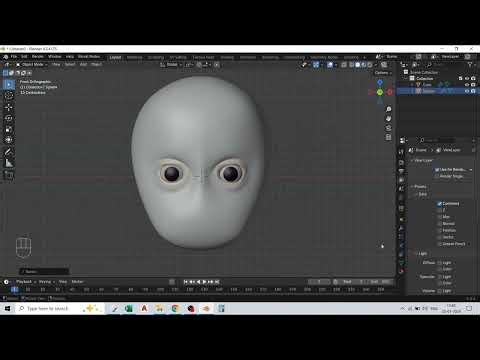Toggle eye icon of highlighted outliner row
Screen dimensions: 480x360
coord(467,91)
